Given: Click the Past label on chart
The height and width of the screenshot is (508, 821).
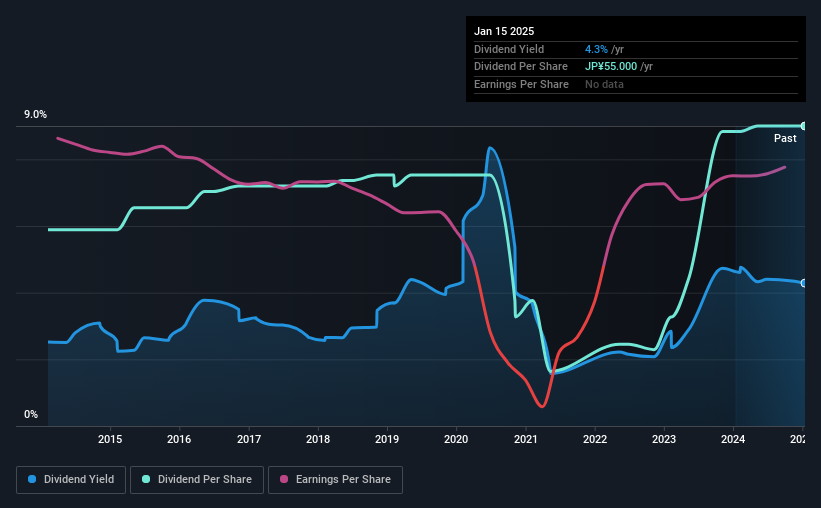Looking at the screenshot, I should tap(785, 138).
